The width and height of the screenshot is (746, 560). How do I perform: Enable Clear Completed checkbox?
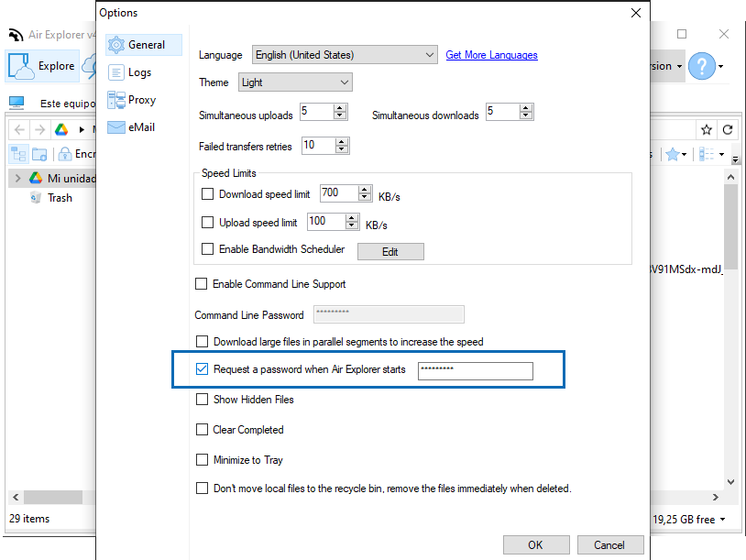point(203,430)
